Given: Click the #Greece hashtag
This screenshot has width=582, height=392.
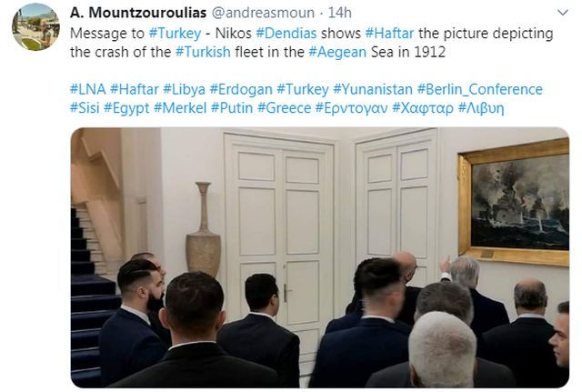Looking at the screenshot, I should 285,108.
